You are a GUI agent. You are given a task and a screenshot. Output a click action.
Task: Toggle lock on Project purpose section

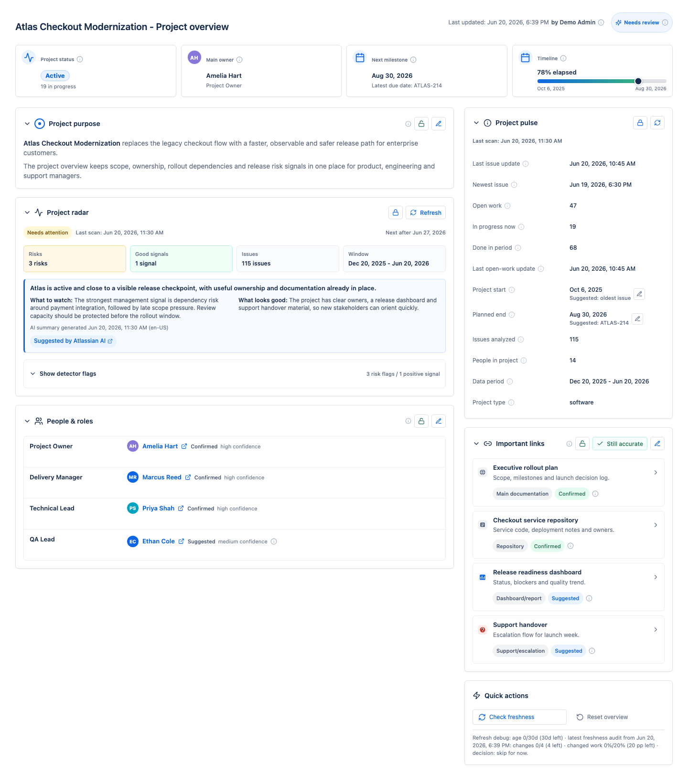pyautogui.click(x=421, y=124)
